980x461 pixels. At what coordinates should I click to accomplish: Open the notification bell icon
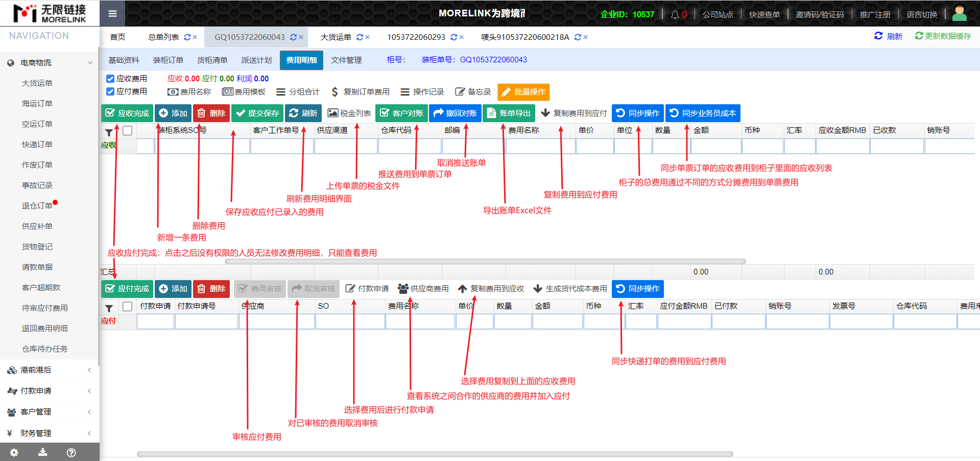coord(675,14)
